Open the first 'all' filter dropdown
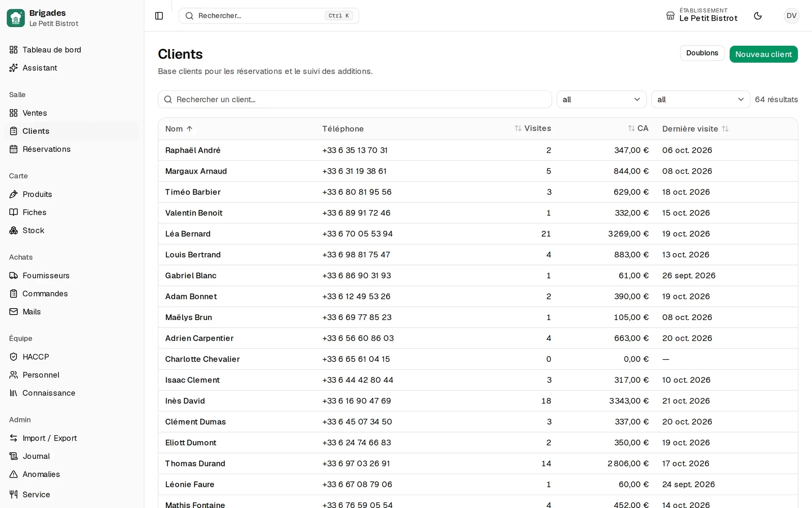 pyautogui.click(x=601, y=99)
